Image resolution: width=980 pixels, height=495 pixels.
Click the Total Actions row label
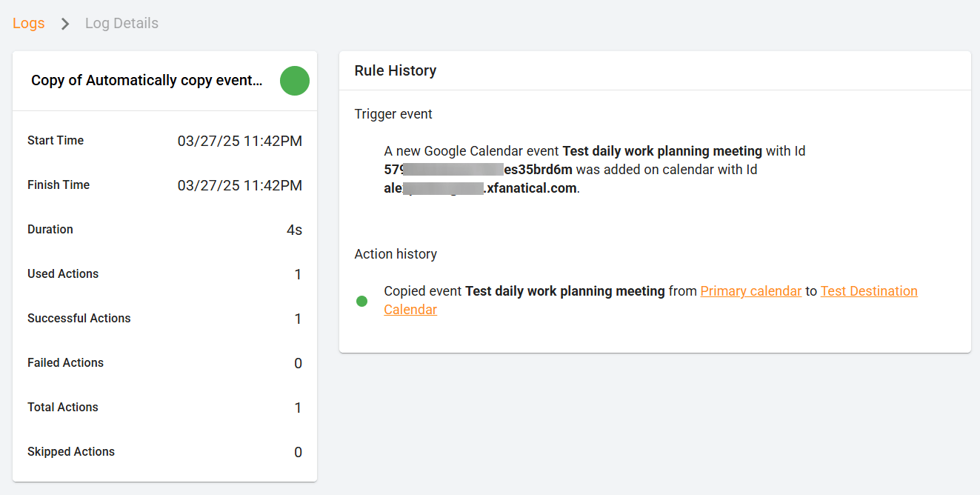tap(62, 408)
